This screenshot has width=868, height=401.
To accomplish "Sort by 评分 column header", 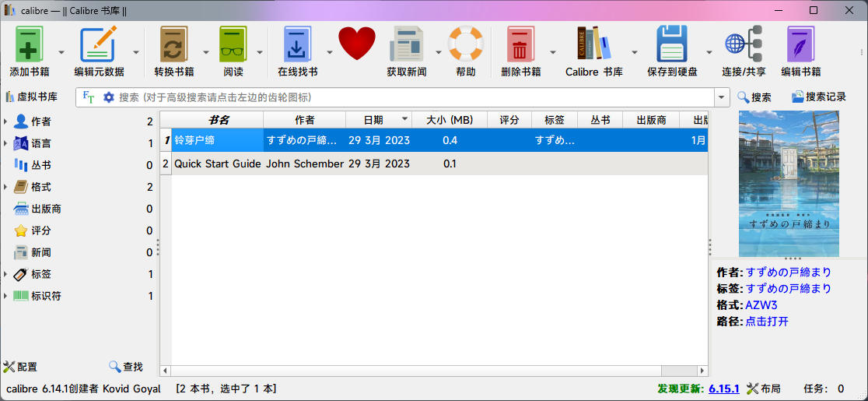I will coord(509,120).
